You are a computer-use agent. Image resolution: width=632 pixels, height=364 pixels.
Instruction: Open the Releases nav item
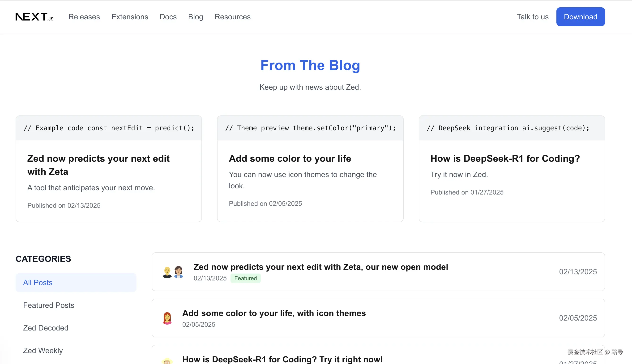pyautogui.click(x=84, y=17)
